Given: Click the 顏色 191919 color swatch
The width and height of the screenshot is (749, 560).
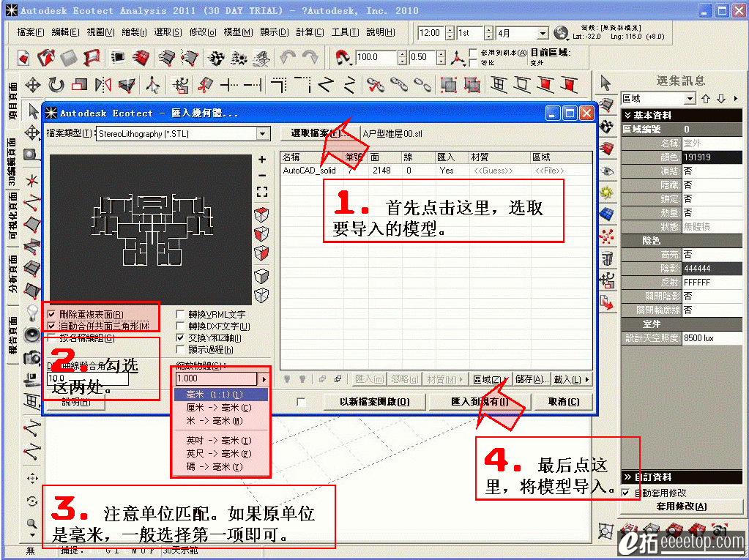Looking at the screenshot, I should [x=712, y=157].
